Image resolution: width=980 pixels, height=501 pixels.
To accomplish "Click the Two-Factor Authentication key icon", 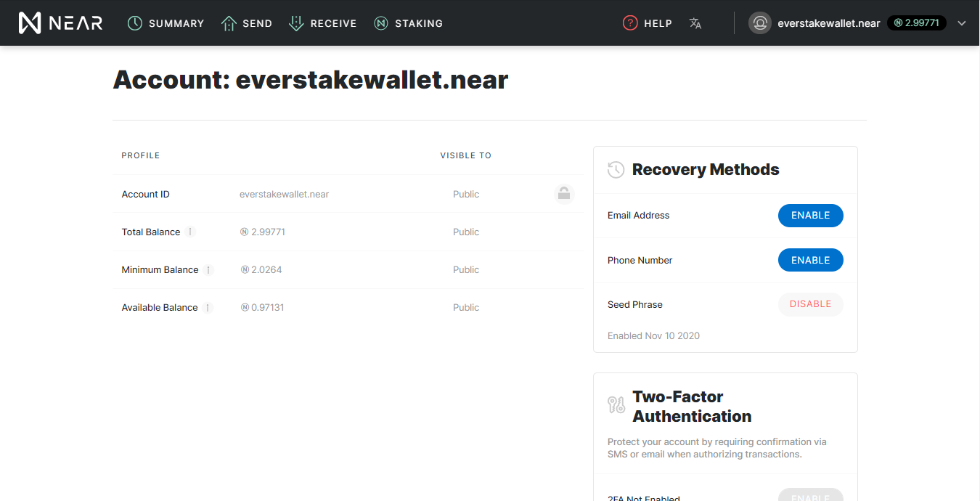I will [616, 404].
